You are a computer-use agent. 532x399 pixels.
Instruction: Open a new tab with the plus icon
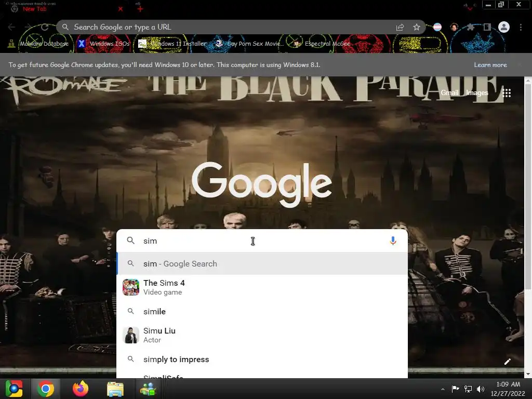(140, 9)
